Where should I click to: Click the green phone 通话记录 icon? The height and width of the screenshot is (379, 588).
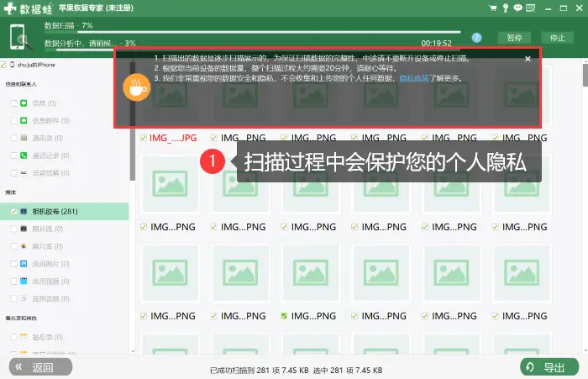click(24, 155)
